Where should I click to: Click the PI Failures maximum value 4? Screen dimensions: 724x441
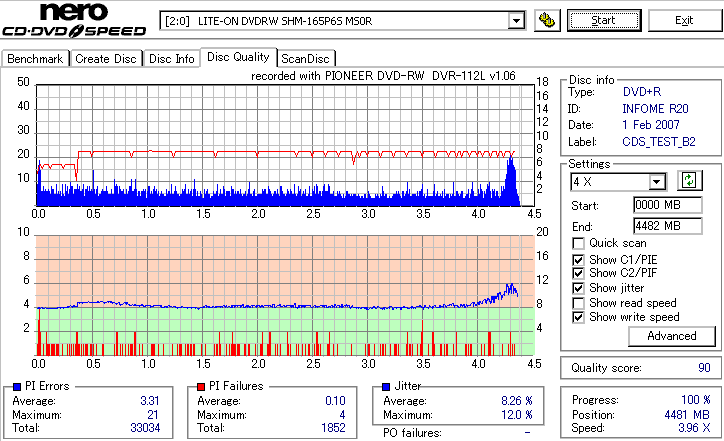(342, 415)
